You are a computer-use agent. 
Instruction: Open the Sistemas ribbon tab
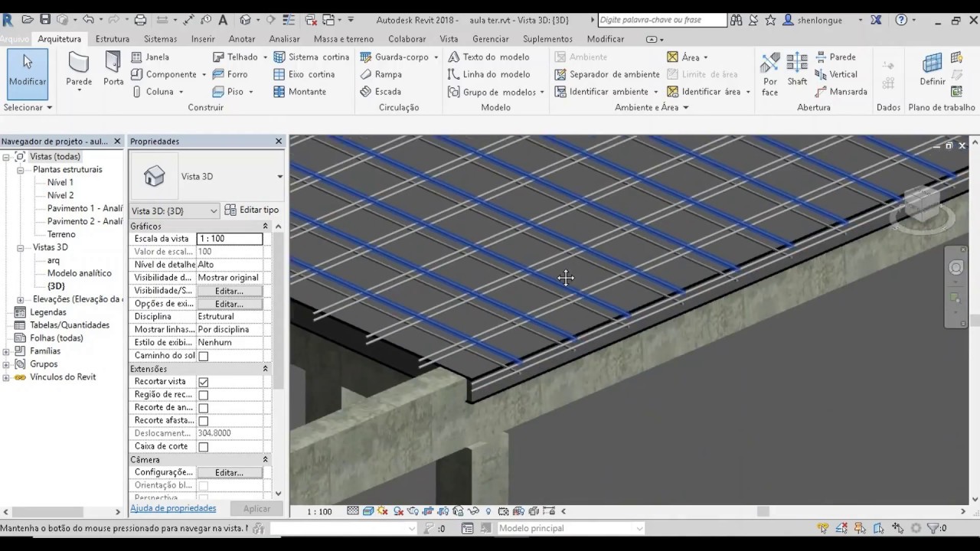[160, 39]
